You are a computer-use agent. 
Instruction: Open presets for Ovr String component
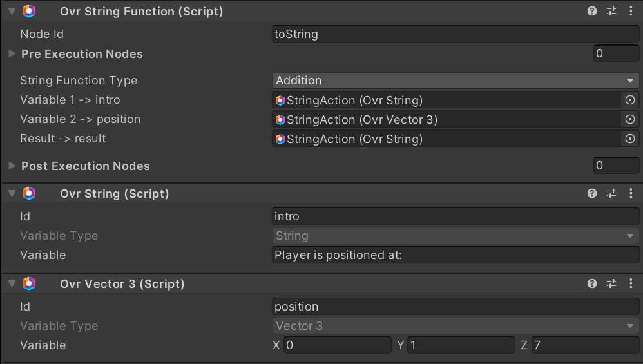click(611, 193)
